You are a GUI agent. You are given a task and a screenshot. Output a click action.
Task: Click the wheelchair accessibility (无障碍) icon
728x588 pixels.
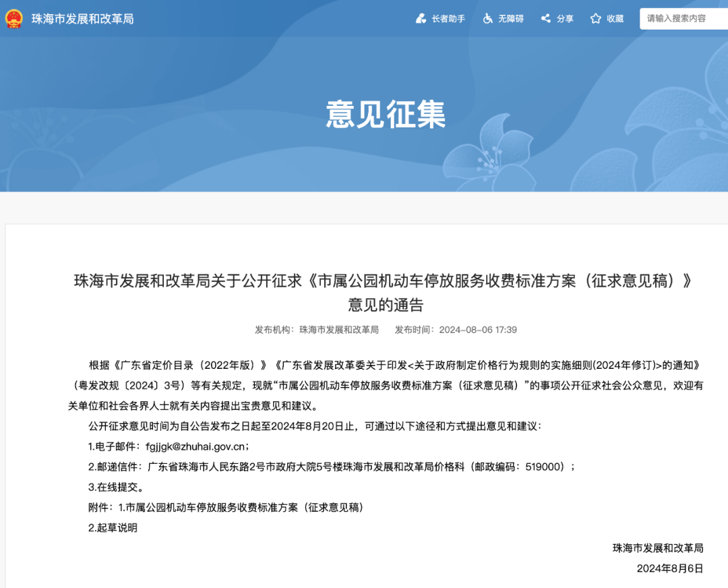(487, 18)
